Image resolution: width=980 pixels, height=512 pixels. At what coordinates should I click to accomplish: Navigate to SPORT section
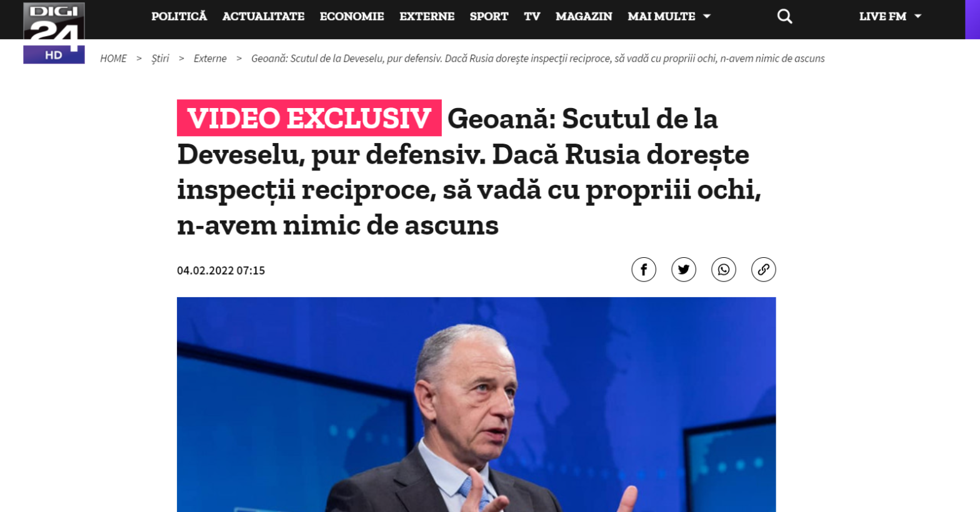pyautogui.click(x=489, y=16)
